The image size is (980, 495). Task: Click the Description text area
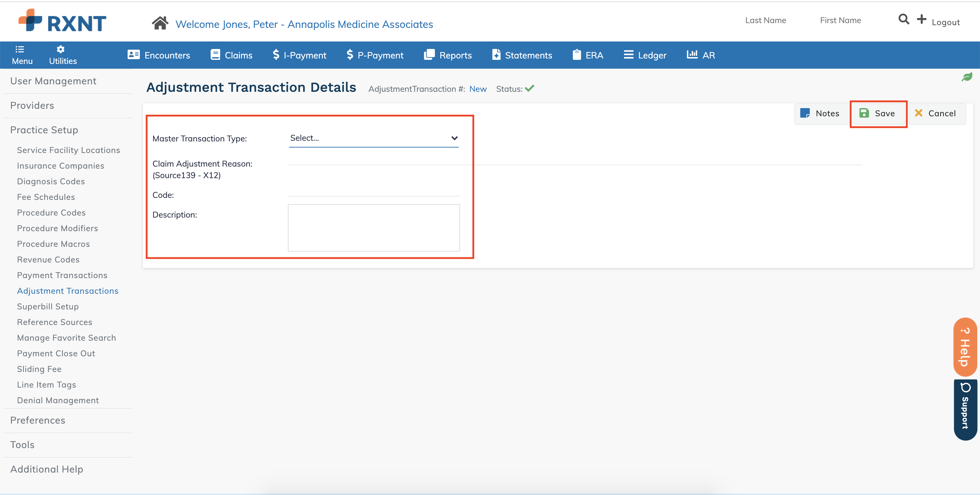click(374, 227)
